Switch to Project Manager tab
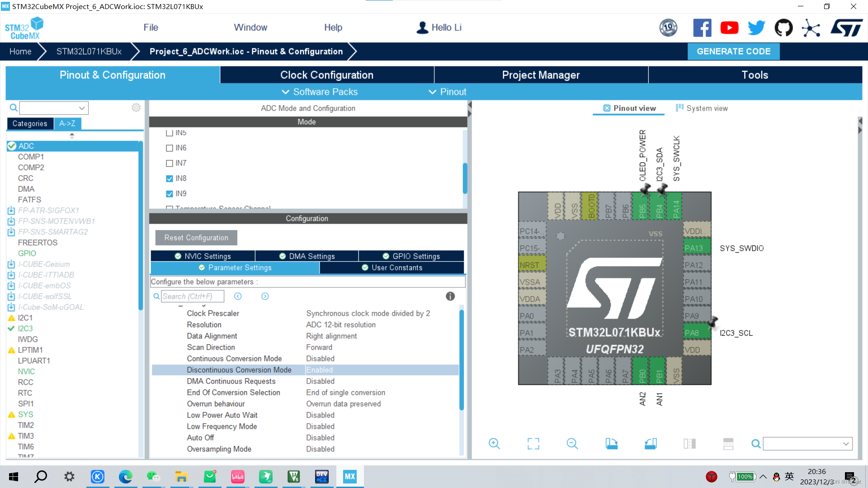The height and width of the screenshot is (488, 868). pos(541,75)
